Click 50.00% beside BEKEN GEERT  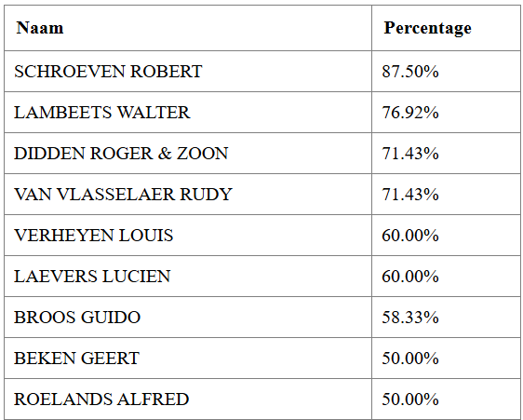coord(410,359)
